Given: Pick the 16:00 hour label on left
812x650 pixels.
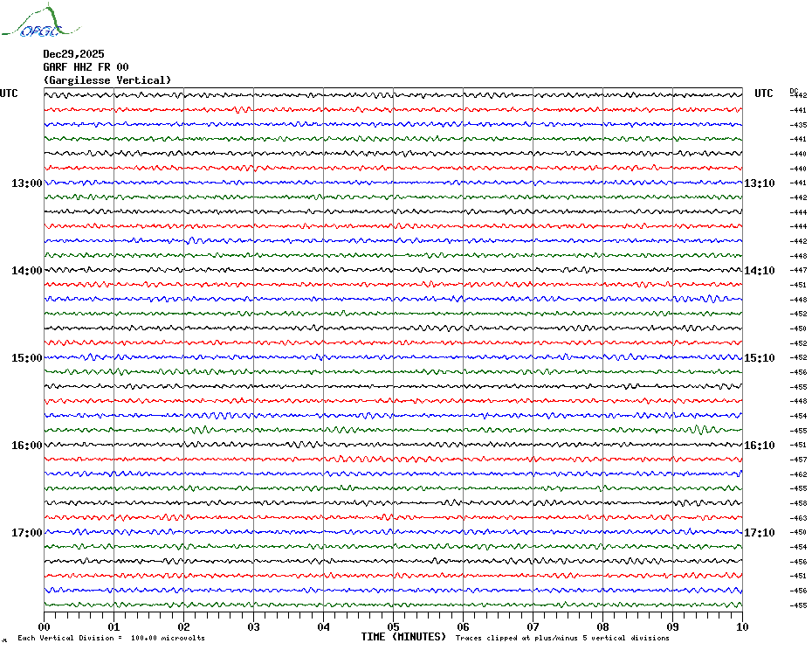Looking at the screenshot, I should 26,446.
